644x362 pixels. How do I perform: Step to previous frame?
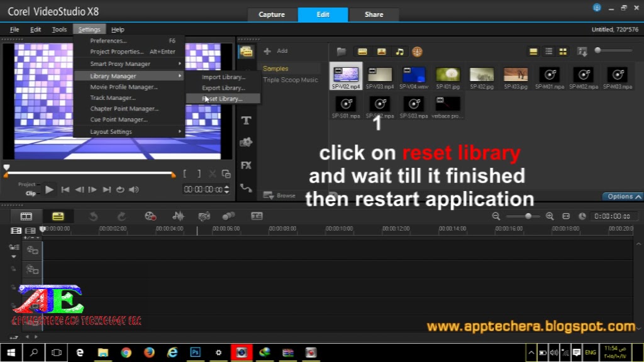point(79,190)
